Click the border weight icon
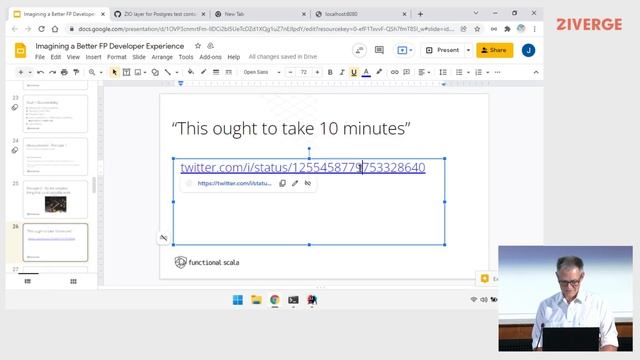 coord(216,72)
